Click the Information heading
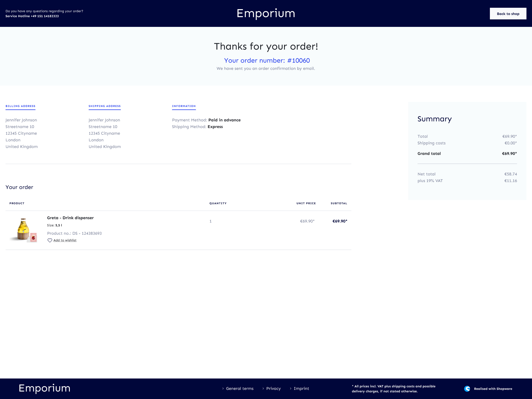 pyautogui.click(x=184, y=106)
